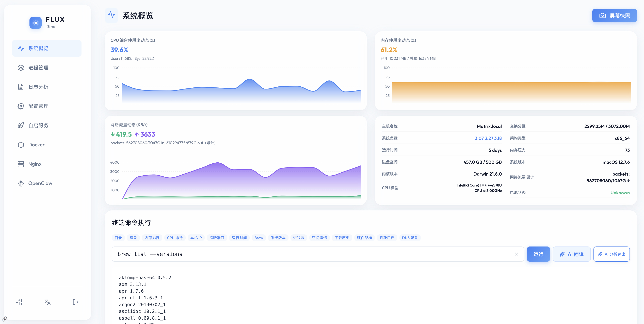The width and height of the screenshot is (644, 324).
Task: Click the 自启服务 rocket icon
Action: tap(21, 125)
